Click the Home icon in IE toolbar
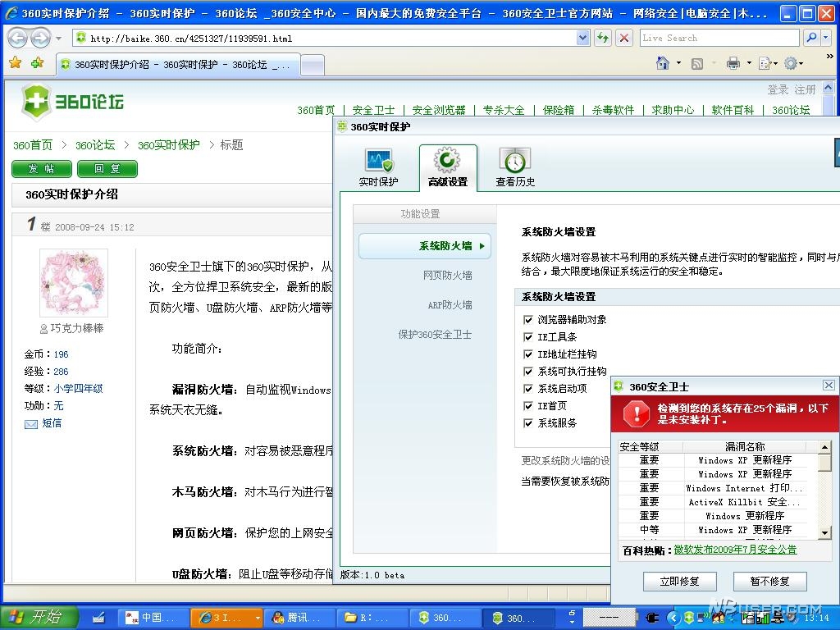The width and height of the screenshot is (840, 630). [663, 63]
